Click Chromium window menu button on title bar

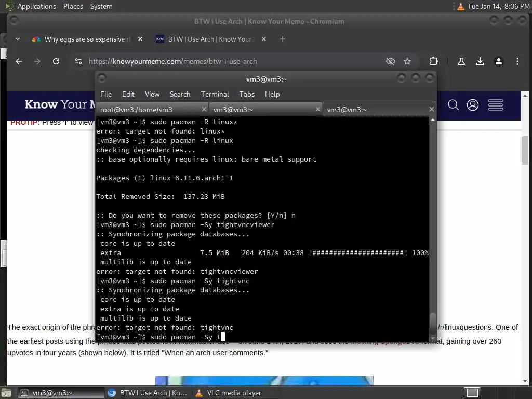[x=14, y=21]
